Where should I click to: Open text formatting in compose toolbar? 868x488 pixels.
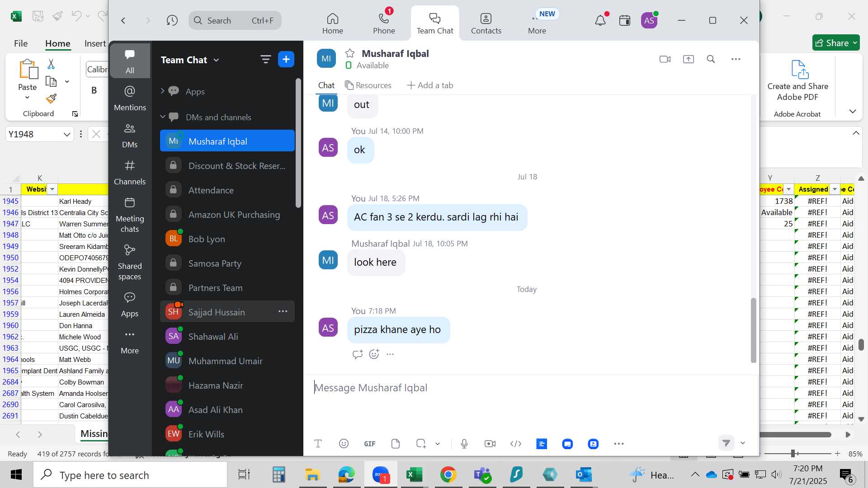(x=318, y=444)
